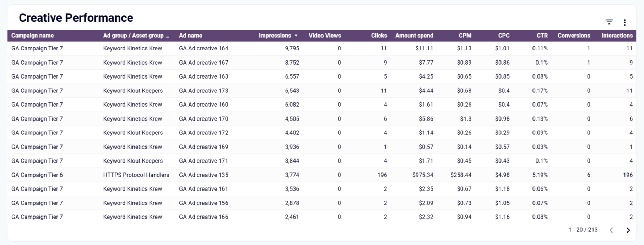Sort by Impressions column header
Screen dimensions: 644x245
tap(275, 36)
